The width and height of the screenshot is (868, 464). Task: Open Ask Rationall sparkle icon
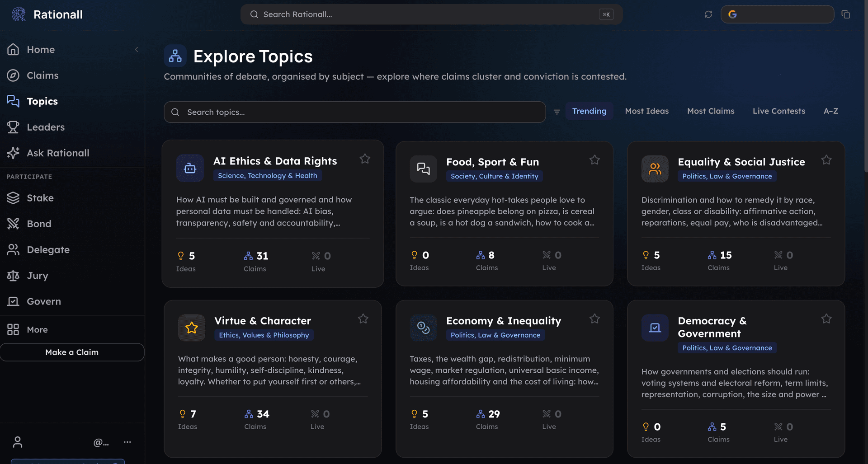[x=13, y=153]
